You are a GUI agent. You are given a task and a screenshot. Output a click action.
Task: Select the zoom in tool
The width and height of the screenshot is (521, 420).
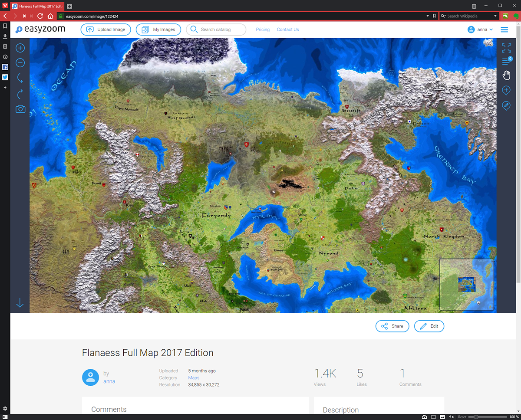(x=20, y=48)
